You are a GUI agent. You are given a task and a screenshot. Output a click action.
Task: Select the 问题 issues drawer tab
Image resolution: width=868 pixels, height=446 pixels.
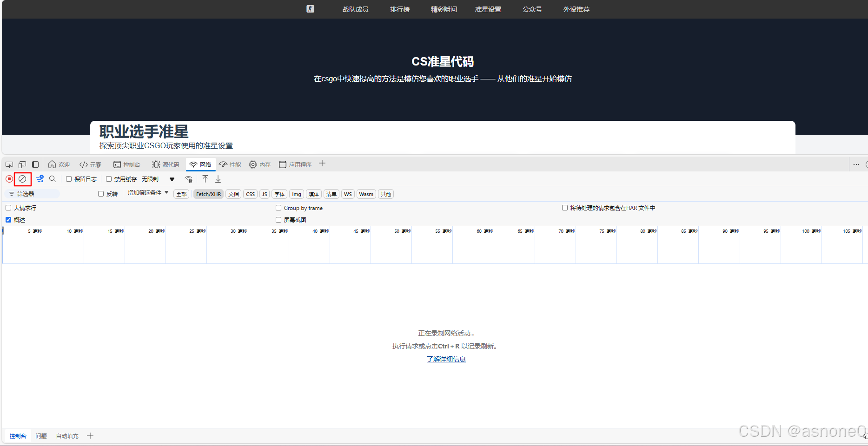41,436
